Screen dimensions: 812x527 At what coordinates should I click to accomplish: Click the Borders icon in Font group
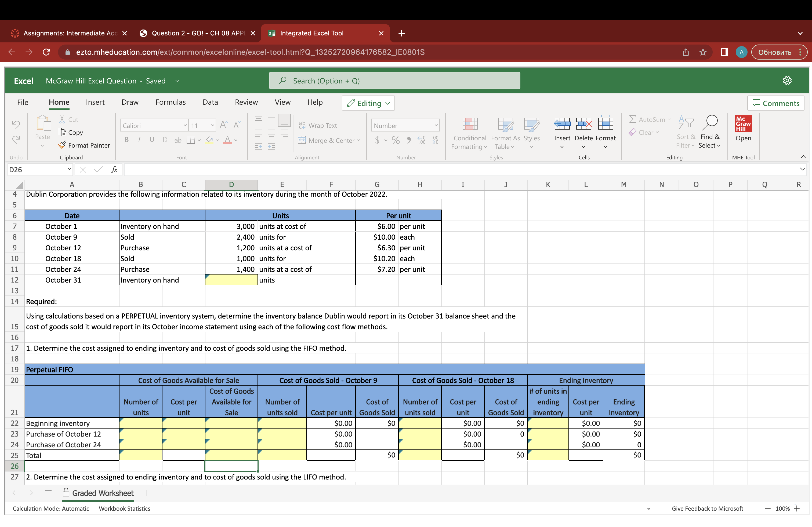pos(190,140)
